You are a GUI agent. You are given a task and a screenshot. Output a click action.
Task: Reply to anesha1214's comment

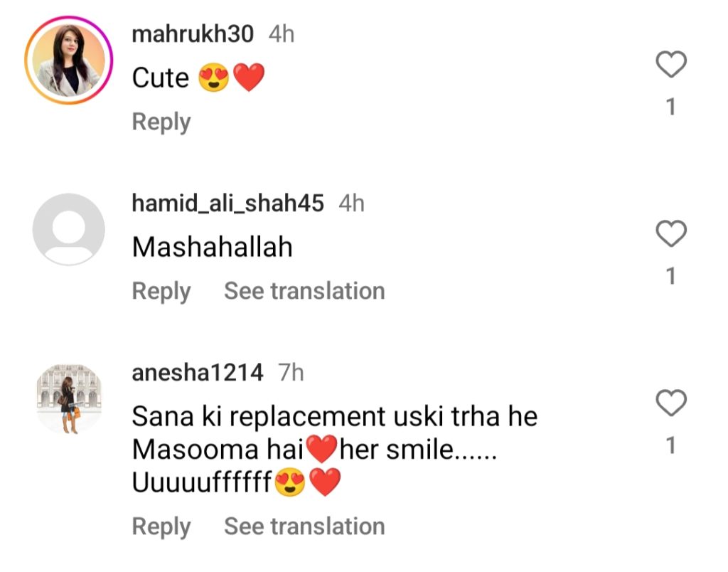pos(161,526)
